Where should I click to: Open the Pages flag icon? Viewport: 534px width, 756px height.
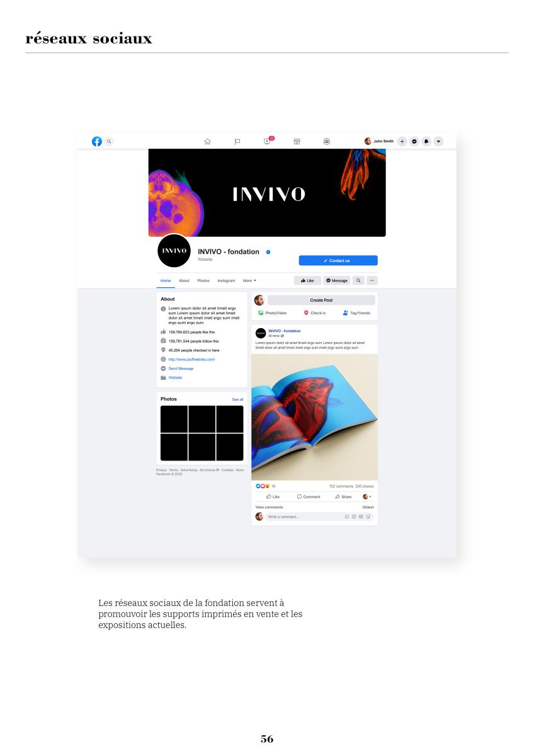(237, 141)
